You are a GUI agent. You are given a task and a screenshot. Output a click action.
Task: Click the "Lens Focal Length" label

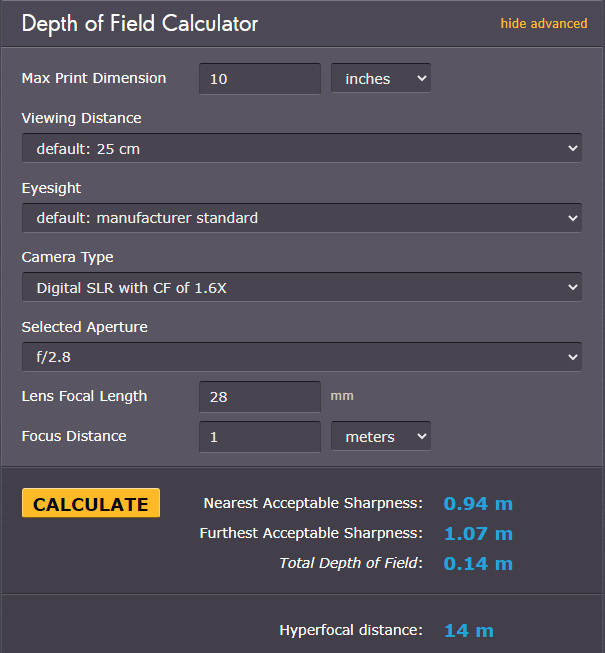(85, 396)
